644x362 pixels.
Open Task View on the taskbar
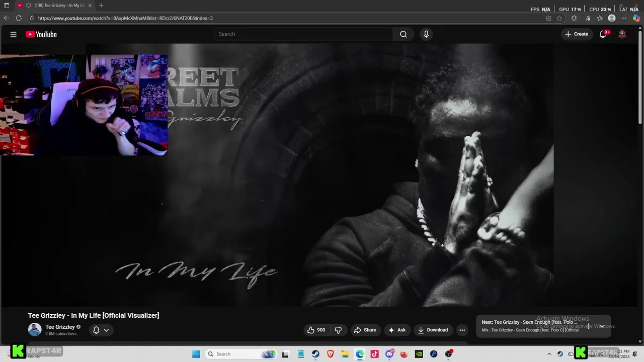[x=285, y=354]
